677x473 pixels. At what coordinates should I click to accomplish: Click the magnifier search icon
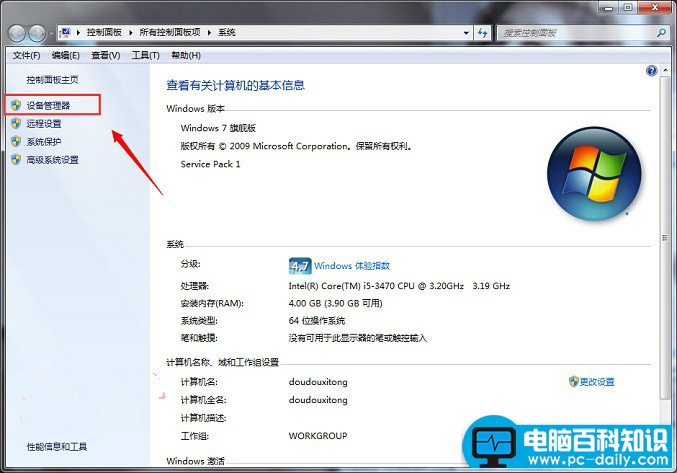point(661,32)
